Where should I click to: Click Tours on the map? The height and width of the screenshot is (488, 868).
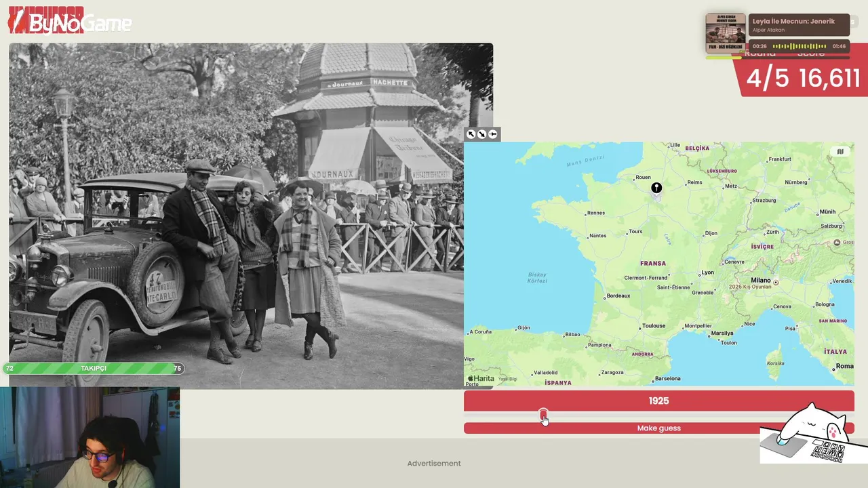635,231
